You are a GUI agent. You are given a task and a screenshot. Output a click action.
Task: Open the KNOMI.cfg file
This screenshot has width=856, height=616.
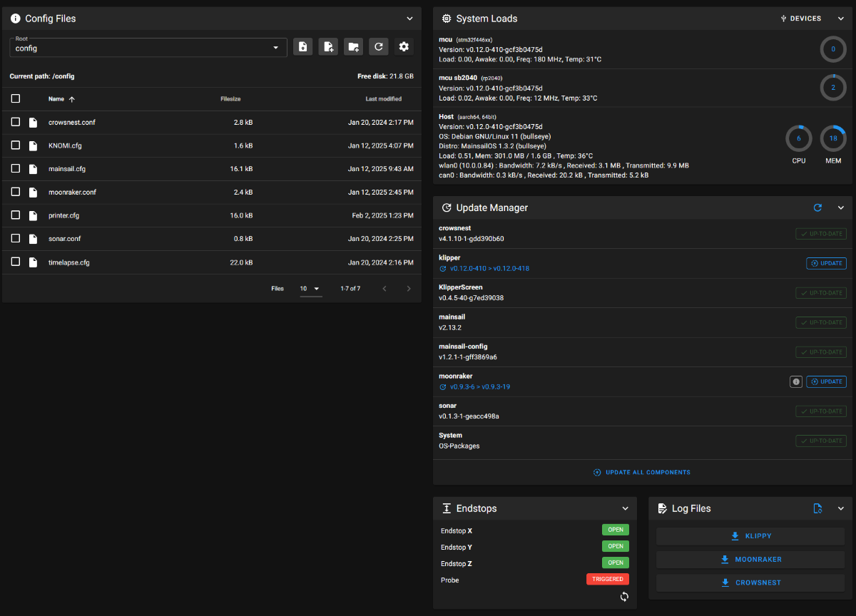[x=65, y=145]
